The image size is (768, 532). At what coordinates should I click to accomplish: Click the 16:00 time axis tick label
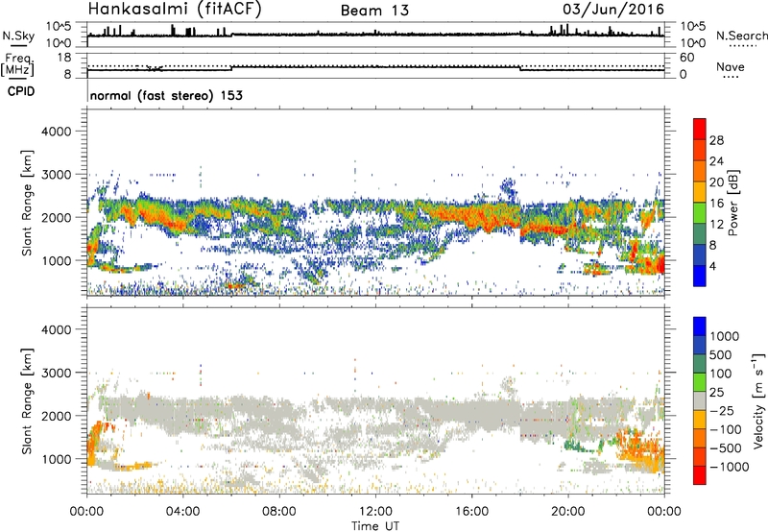coord(471,512)
